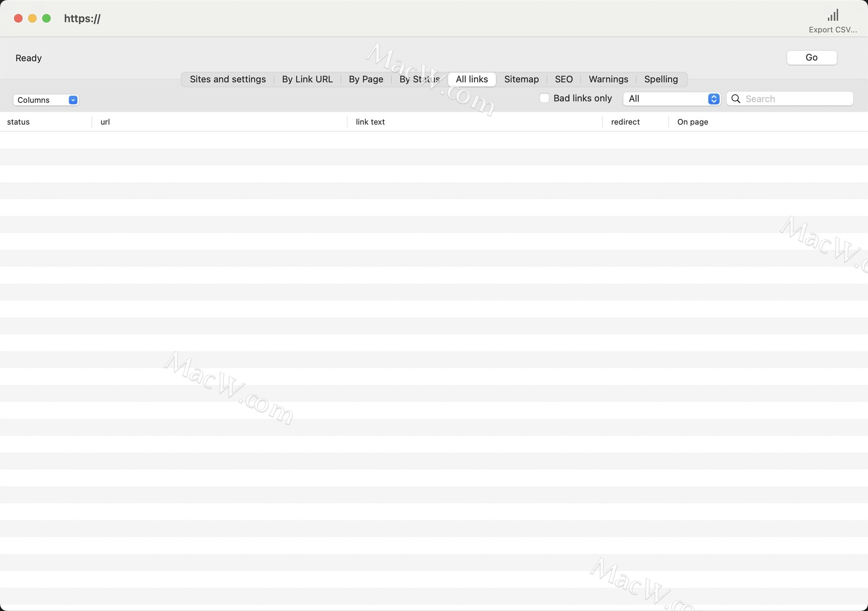The height and width of the screenshot is (611, 868).
Task: Click the https:// window title
Action: pos(82,19)
